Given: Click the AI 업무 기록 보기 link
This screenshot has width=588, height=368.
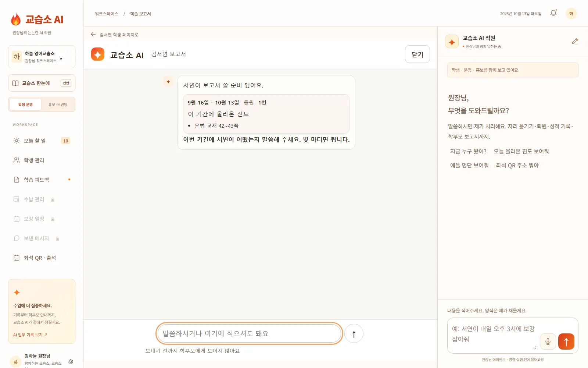Looking at the screenshot, I should click(x=30, y=335).
